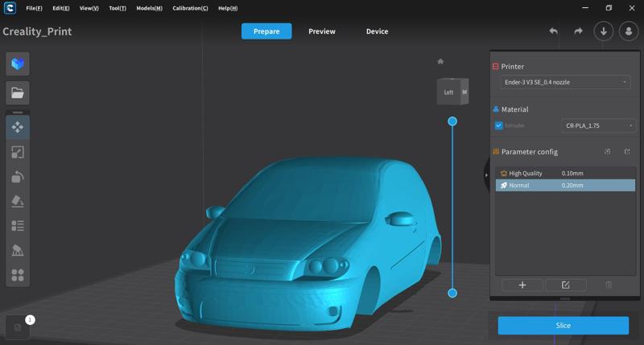Click the Parameter config heading
Screen dimensions: 644x345
pyautogui.click(x=530, y=152)
